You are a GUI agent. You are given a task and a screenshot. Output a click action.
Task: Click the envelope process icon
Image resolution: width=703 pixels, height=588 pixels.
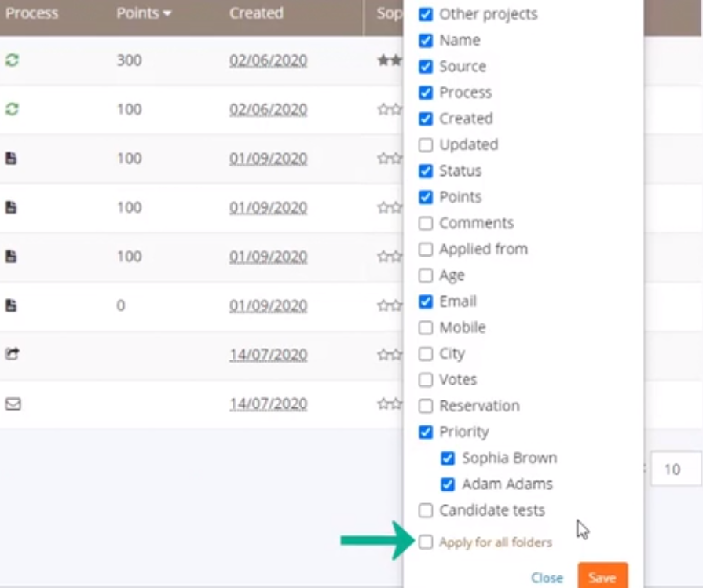(13, 404)
